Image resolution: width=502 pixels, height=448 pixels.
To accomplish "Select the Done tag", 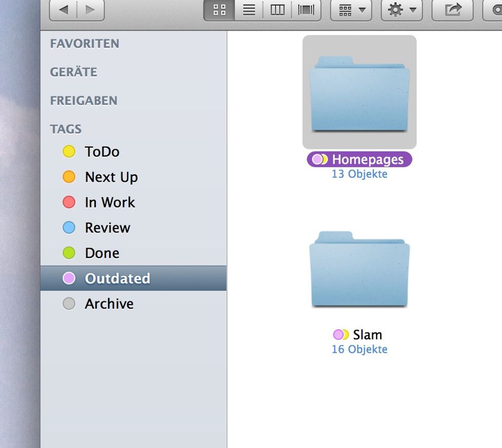I will (133, 253).
